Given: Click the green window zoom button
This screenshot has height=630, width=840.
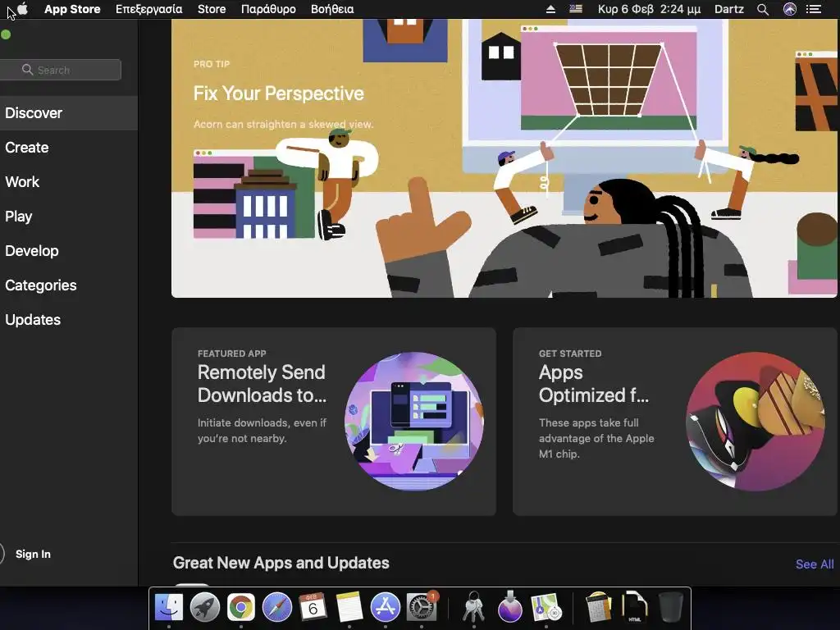Looking at the screenshot, I should (x=6, y=34).
